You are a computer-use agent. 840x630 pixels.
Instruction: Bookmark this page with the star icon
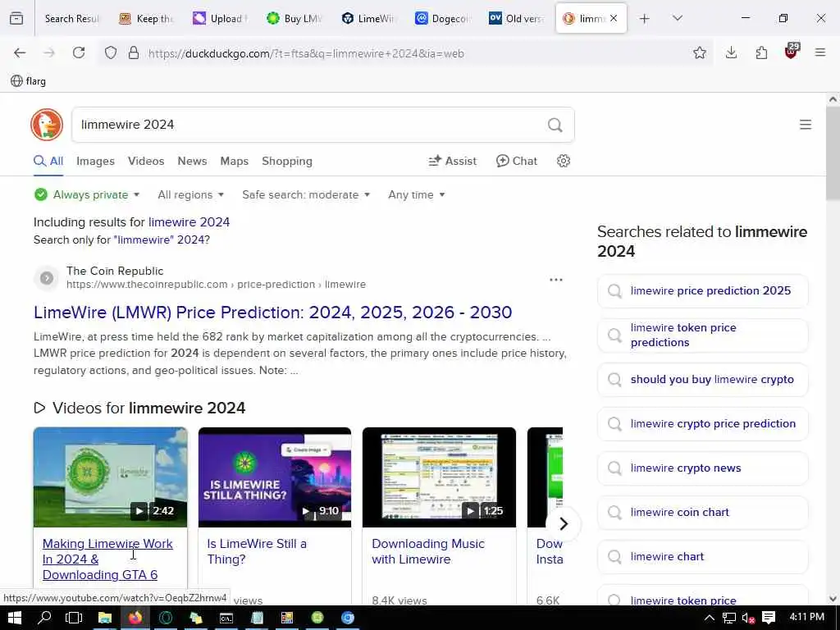point(699,52)
